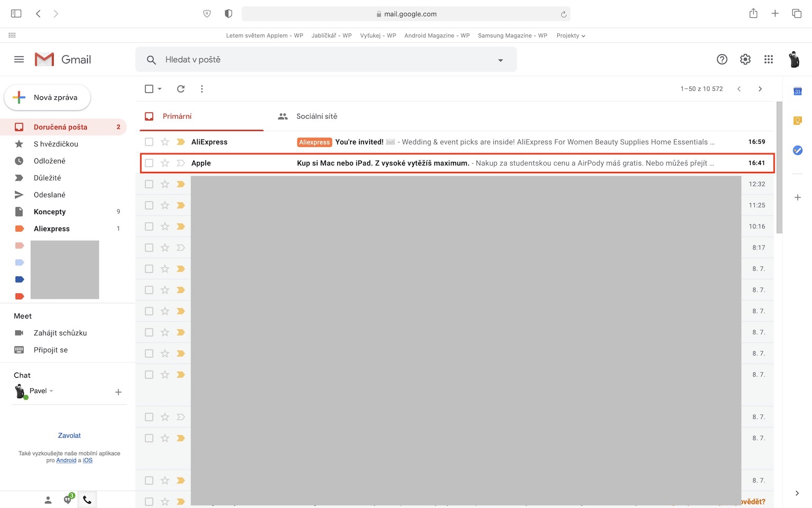
Task: Open the Odeslané sent folder
Action: 63,195
